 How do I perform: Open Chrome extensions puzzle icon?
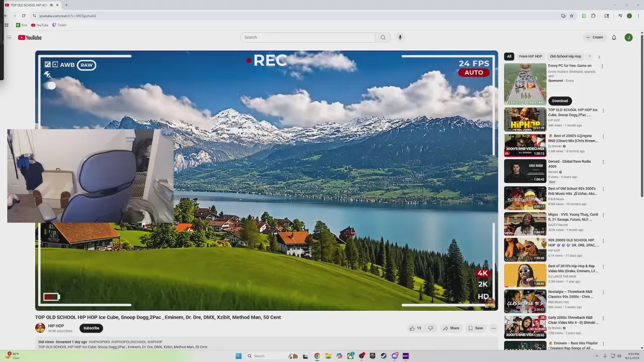(593, 16)
